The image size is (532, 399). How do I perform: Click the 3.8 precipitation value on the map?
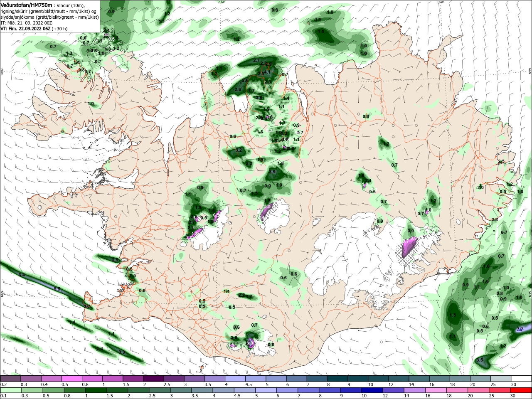click(259, 98)
